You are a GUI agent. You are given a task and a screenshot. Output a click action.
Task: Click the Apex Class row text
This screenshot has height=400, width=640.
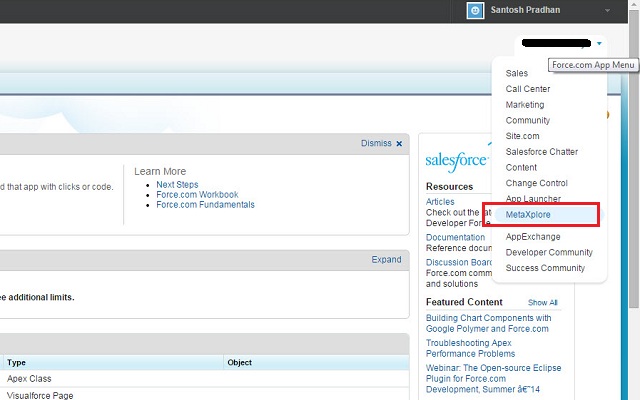click(29, 379)
